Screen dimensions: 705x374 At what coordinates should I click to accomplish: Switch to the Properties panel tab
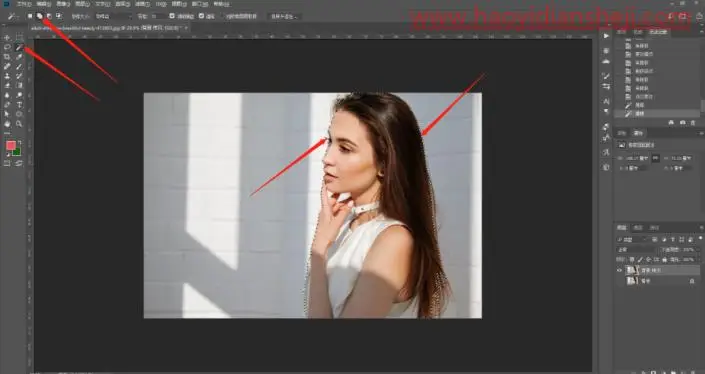(638, 133)
